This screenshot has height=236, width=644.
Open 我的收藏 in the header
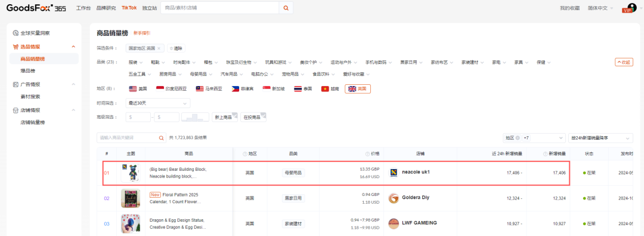point(569,8)
